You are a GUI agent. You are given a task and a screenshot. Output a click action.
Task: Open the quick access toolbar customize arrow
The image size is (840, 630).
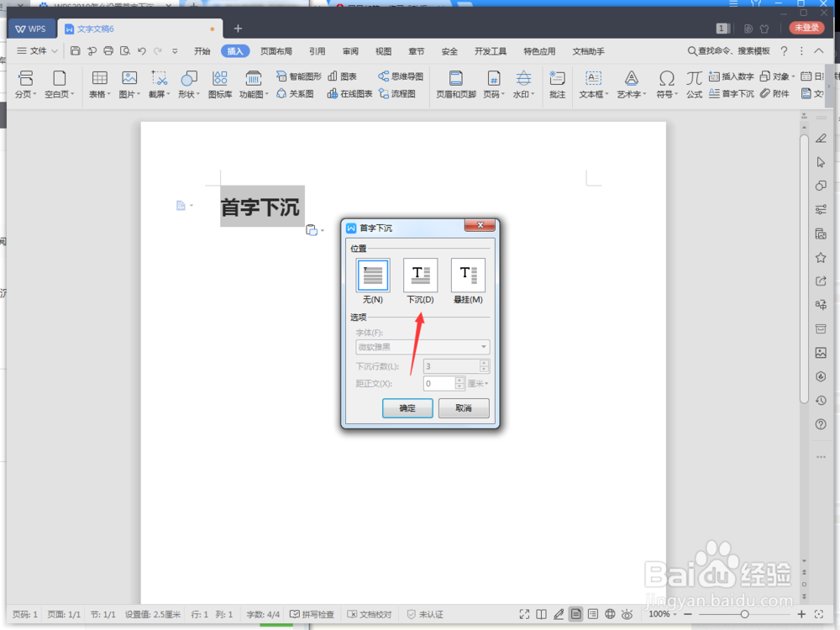[x=175, y=51]
